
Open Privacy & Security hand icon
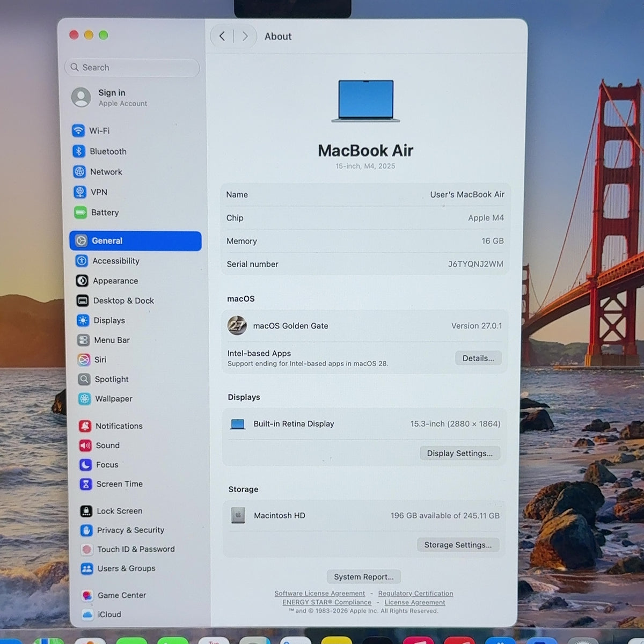click(x=86, y=530)
